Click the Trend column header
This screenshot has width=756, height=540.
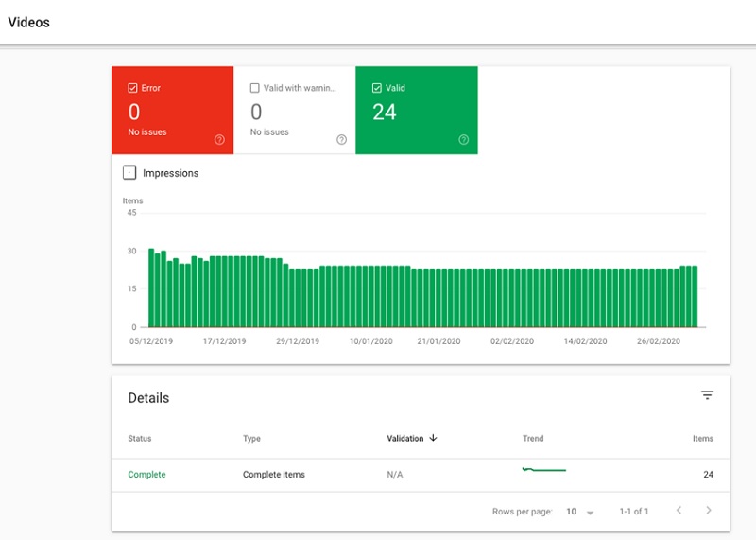pyautogui.click(x=533, y=438)
